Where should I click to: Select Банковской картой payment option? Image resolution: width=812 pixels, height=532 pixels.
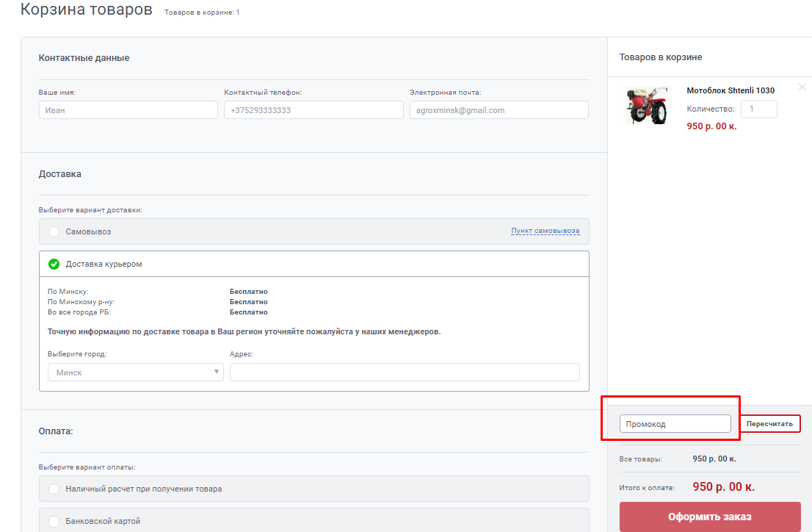click(x=54, y=521)
